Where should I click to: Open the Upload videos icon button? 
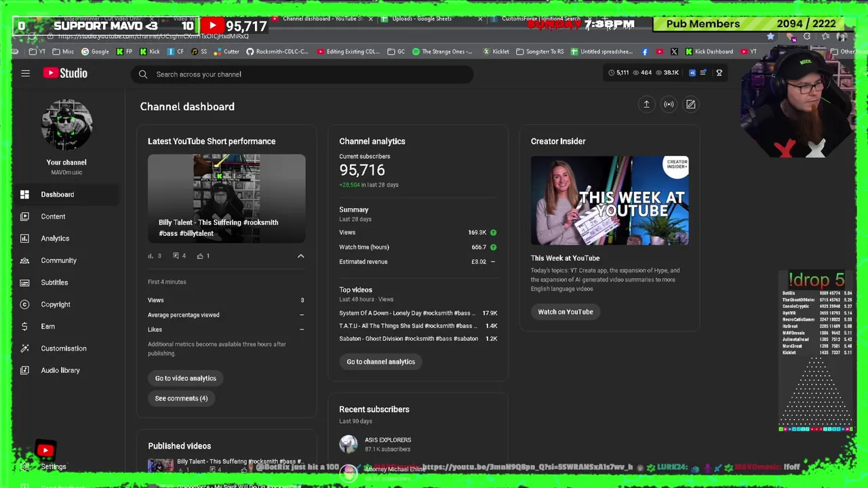pos(646,104)
